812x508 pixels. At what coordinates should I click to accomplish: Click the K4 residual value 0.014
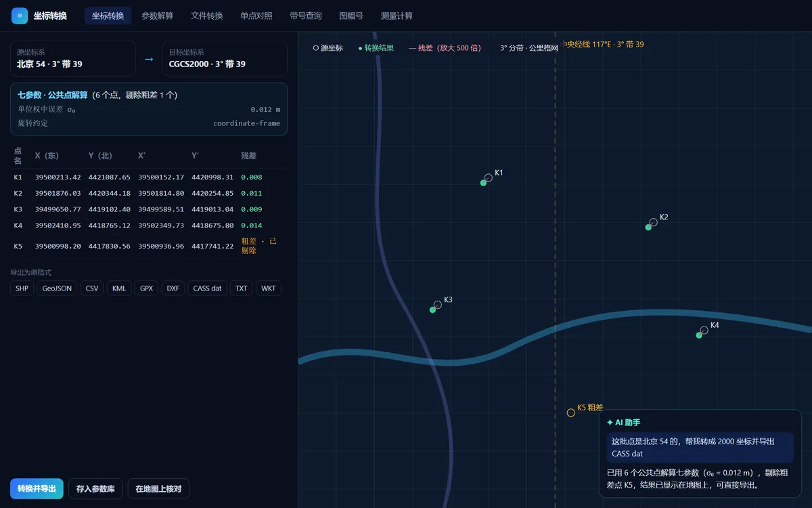(x=251, y=226)
